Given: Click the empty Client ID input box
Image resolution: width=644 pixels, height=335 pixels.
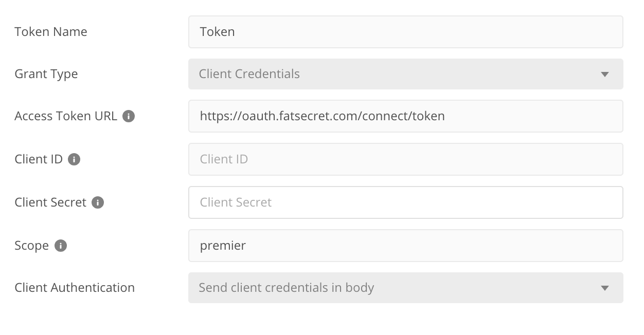Looking at the screenshot, I should (x=405, y=159).
